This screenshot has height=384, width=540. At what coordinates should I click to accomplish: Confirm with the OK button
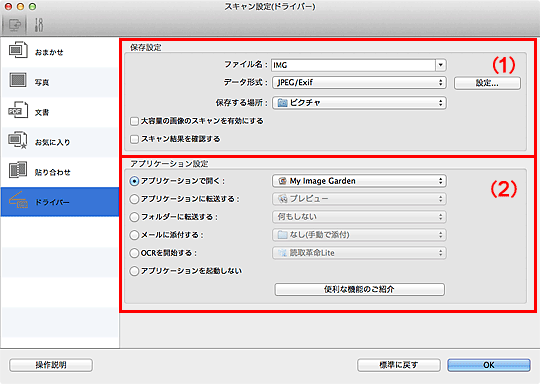coord(489,365)
